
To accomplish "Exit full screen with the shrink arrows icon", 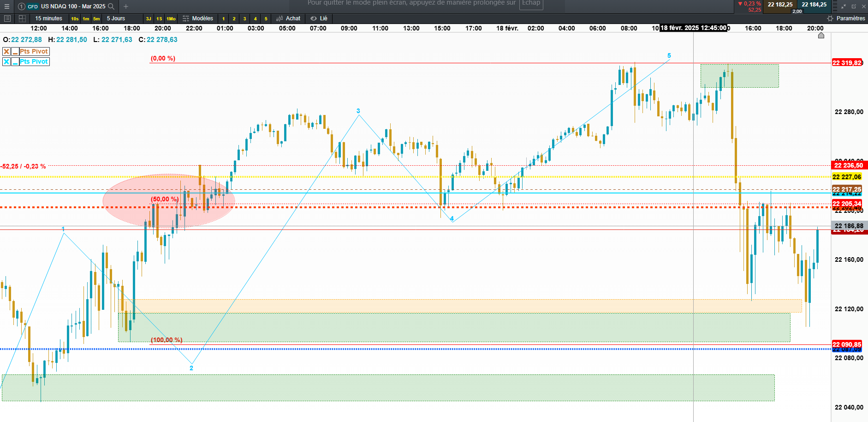I will tap(843, 6).
